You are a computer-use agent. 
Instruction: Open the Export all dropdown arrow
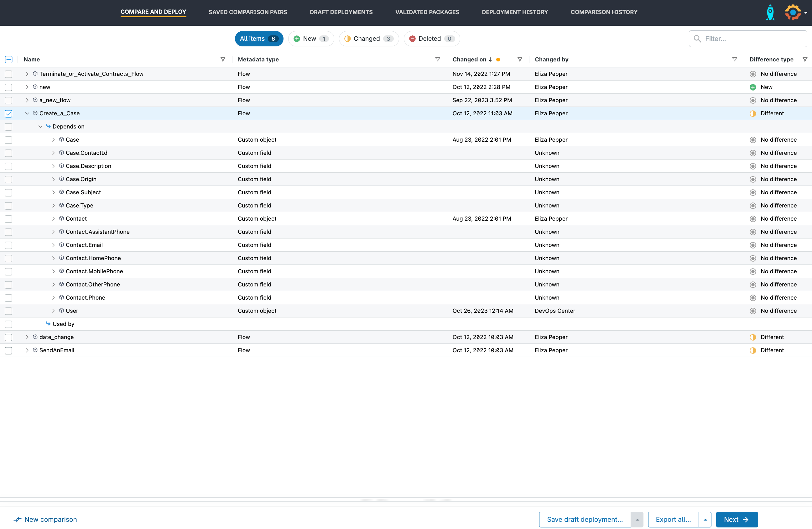point(705,520)
